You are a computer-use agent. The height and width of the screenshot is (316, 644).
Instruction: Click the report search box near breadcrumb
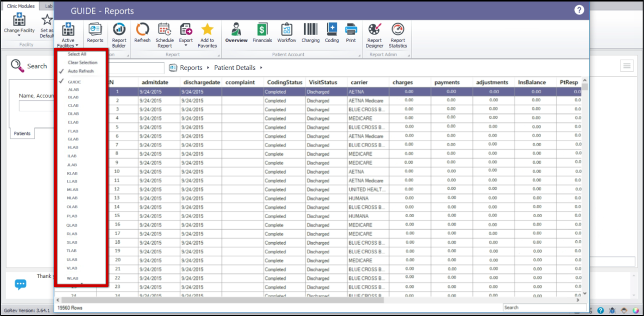point(136,68)
